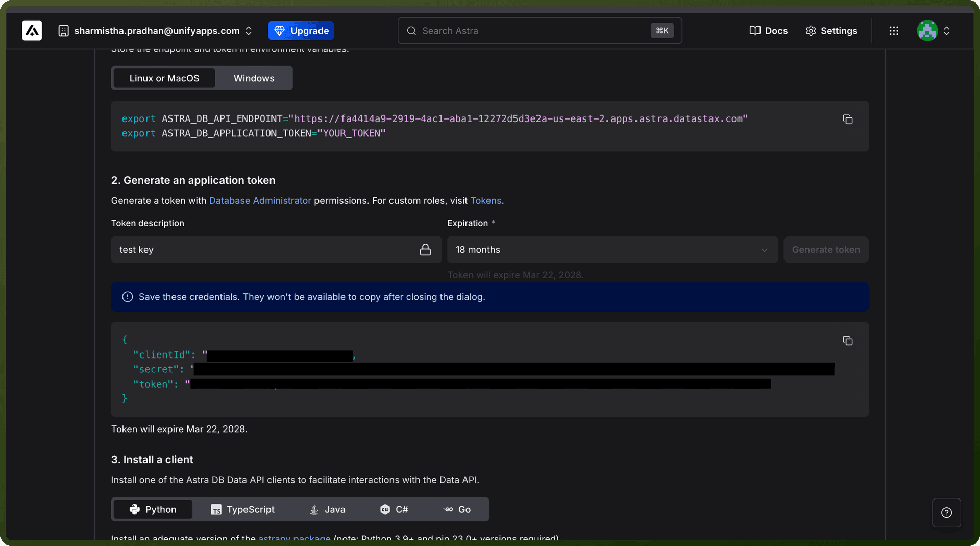Click the "secret" key text
This screenshot has height=546, width=980.
tap(156, 369)
